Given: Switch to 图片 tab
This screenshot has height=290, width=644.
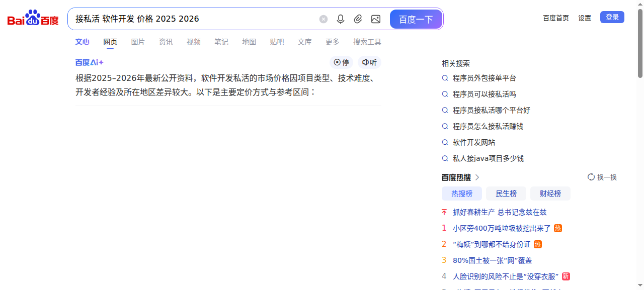Looking at the screenshot, I should pyautogui.click(x=138, y=42).
